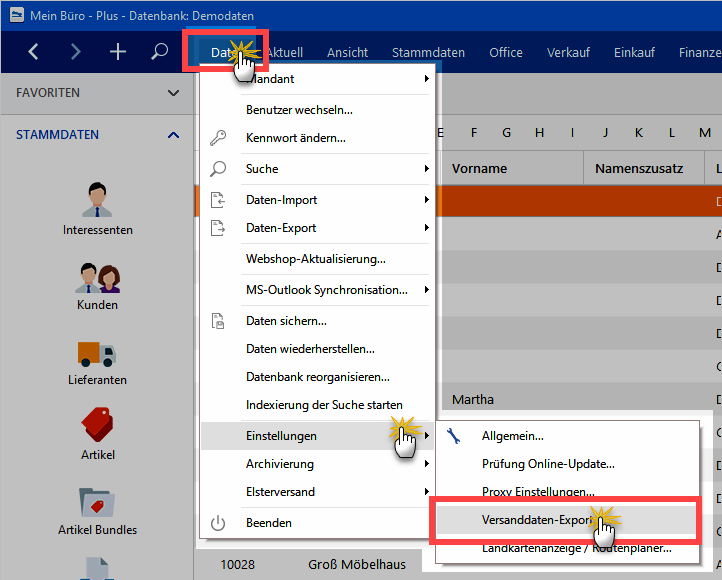
Task: Sort by the Namenszusatz column header
Action: 644,168
